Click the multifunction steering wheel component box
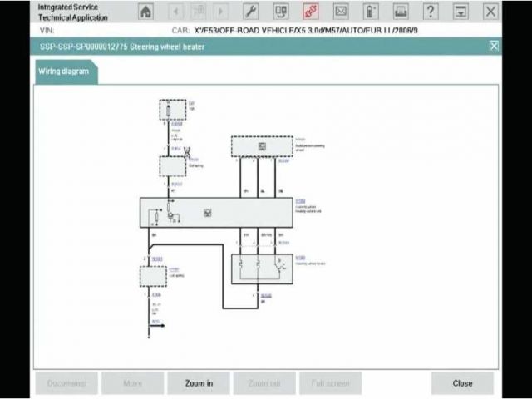Image resolution: width=532 pixels, height=399 pixels. pos(262,147)
